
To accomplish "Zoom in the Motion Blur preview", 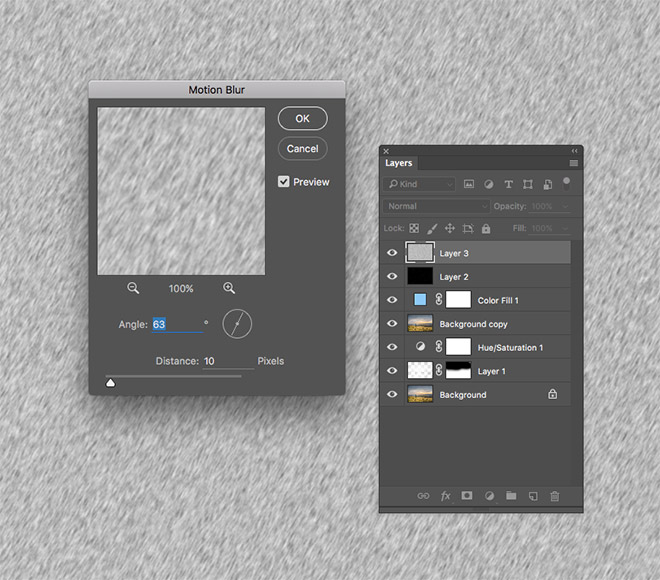I will pos(229,288).
